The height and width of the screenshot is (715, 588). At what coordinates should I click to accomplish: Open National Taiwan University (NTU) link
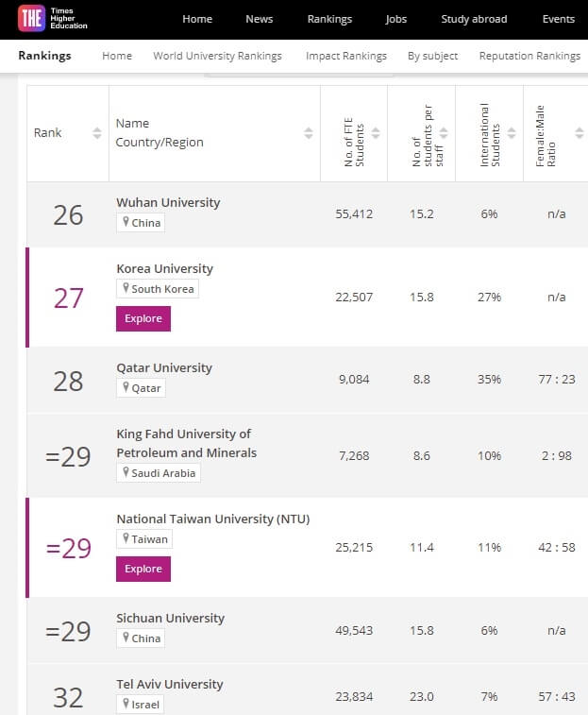pyautogui.click(x=213, y=519)
